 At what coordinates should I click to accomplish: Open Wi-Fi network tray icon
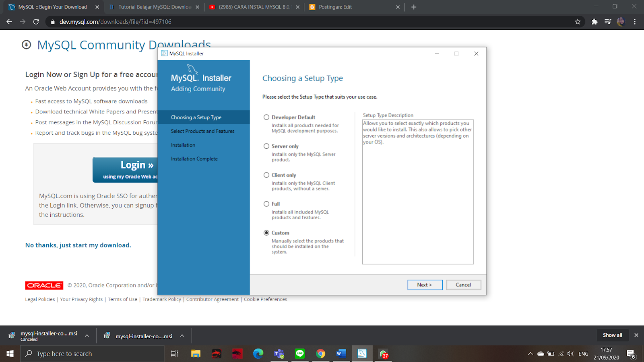coord(561,354)
